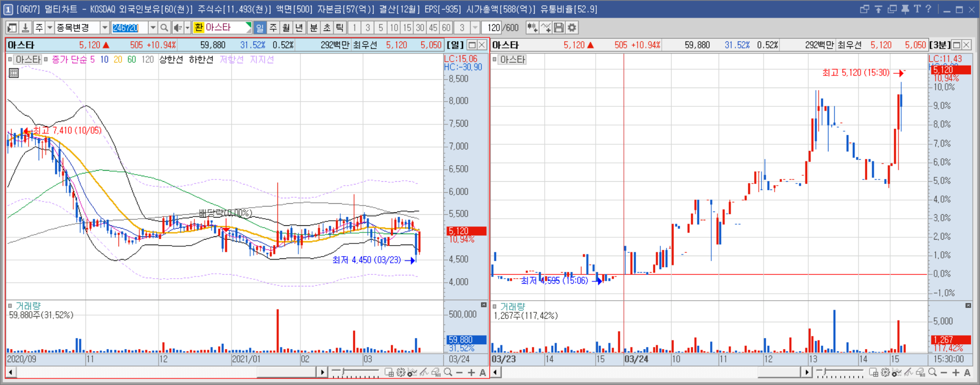Maximize the daily [일] chart pane
The width and height of the screenshot is (980, 385).
[472, 45]
